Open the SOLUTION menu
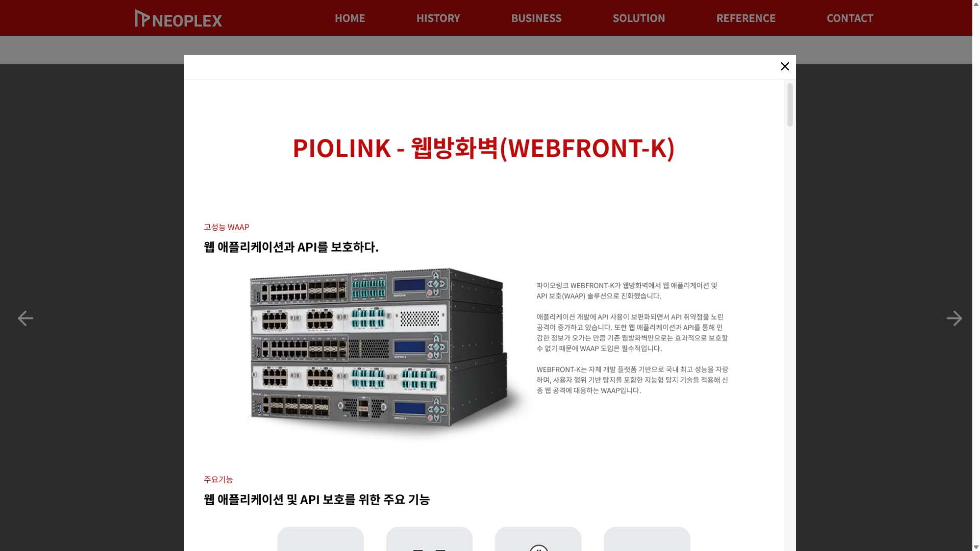The image size is (980, 551). point(639,18)
